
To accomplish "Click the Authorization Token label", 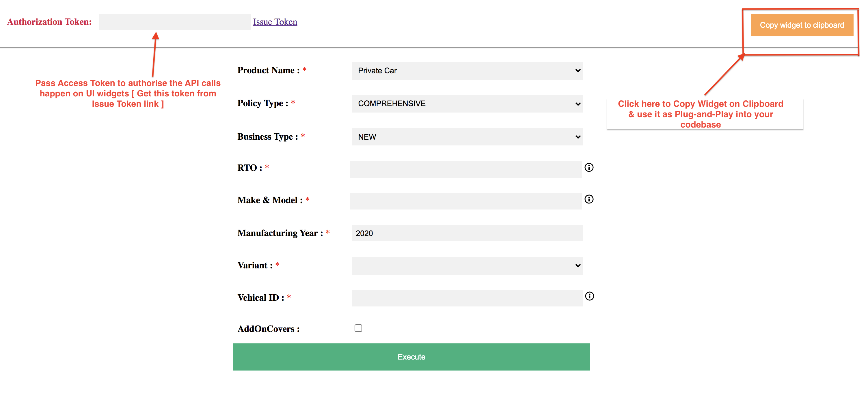I will click(49, 22).
